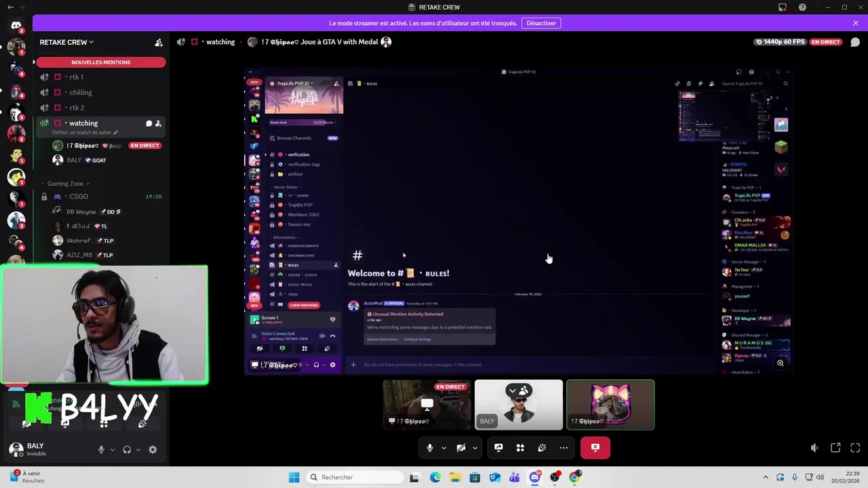Invite members icon next to RETAKE CREW

coord(159,42)
